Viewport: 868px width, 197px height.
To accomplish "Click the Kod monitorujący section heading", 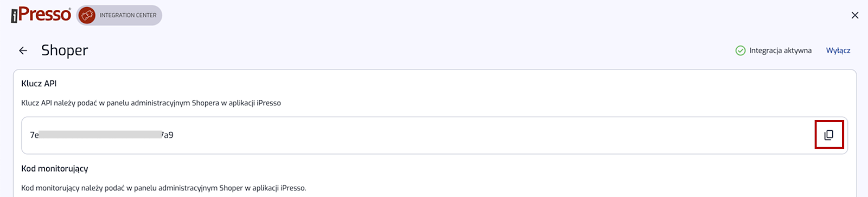I will click(x=55, y=169).
